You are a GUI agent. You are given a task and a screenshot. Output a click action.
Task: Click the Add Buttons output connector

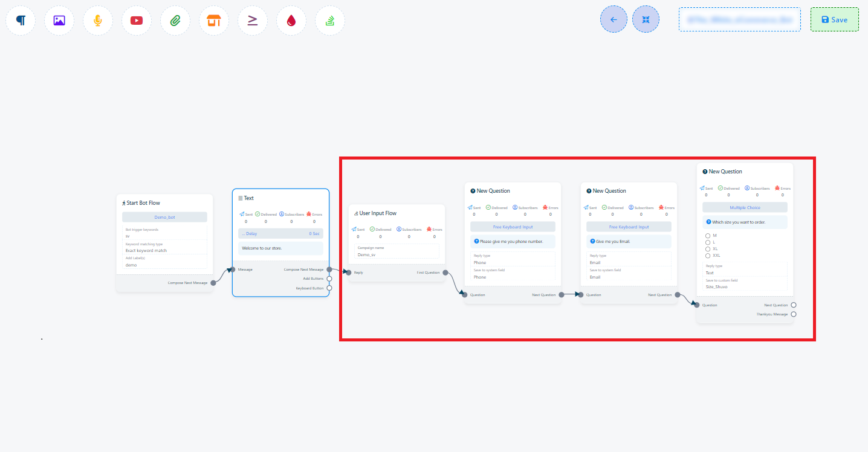[x=329, y=279]
